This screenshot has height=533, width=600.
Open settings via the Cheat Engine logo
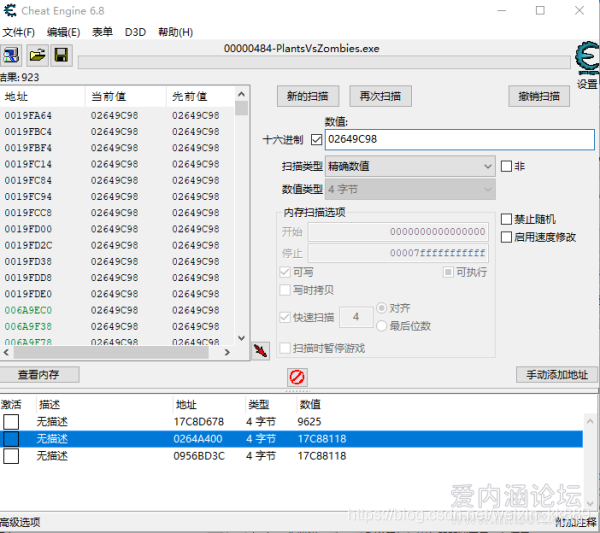point(587,59)
